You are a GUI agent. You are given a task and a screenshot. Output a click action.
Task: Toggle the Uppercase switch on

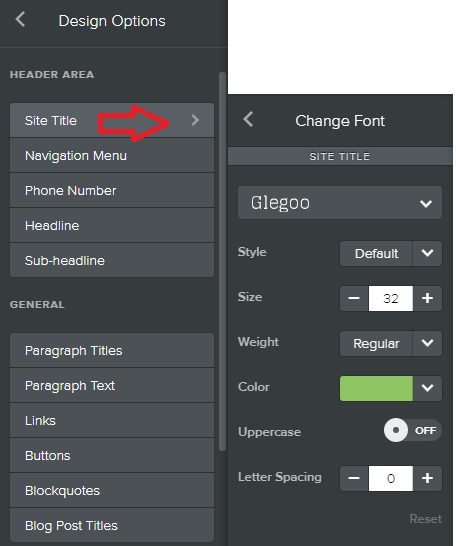pos(413,430)
